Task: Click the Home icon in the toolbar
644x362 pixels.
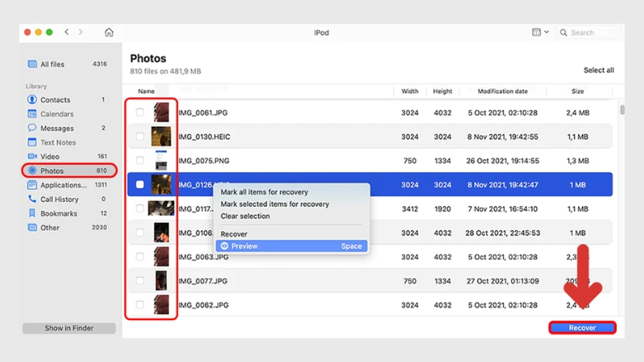Action: point(109,32)
